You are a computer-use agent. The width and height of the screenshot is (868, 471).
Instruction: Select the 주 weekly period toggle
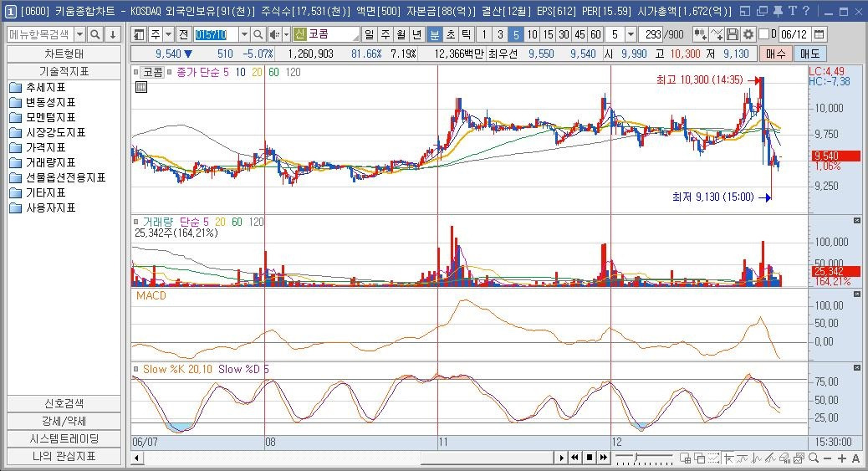coord(385,34)
